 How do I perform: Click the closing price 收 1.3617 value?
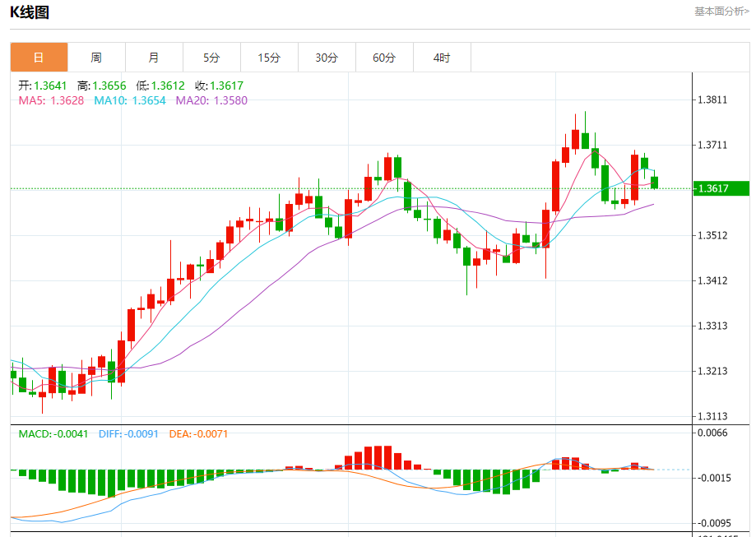tap(219, 86)
